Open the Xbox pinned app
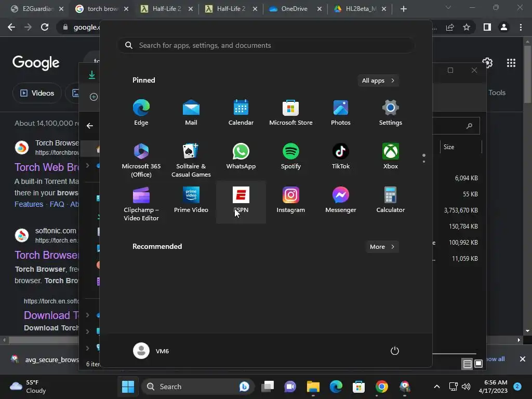 391,156
